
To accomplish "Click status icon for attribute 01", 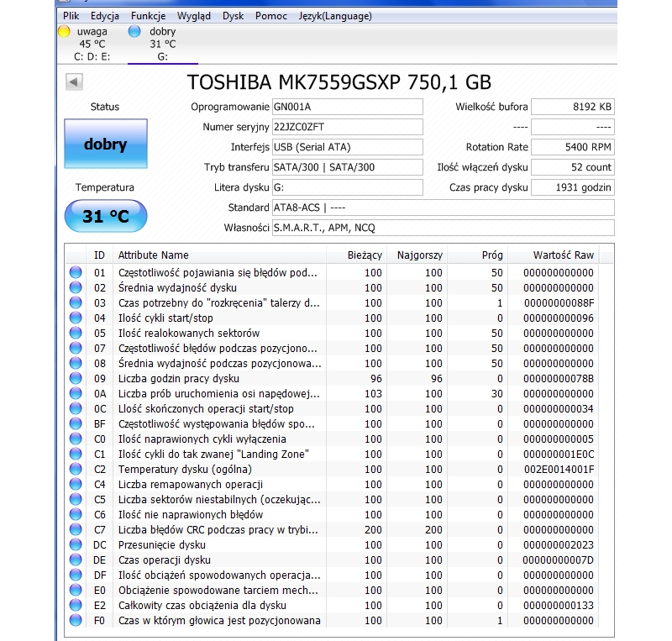I will click(x=76, y=272).
